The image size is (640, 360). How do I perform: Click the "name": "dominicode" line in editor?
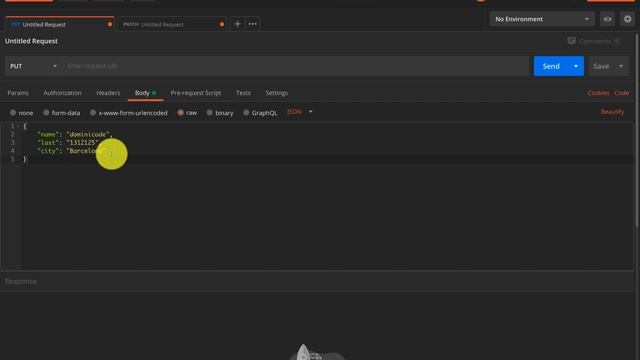pos(75,134)
